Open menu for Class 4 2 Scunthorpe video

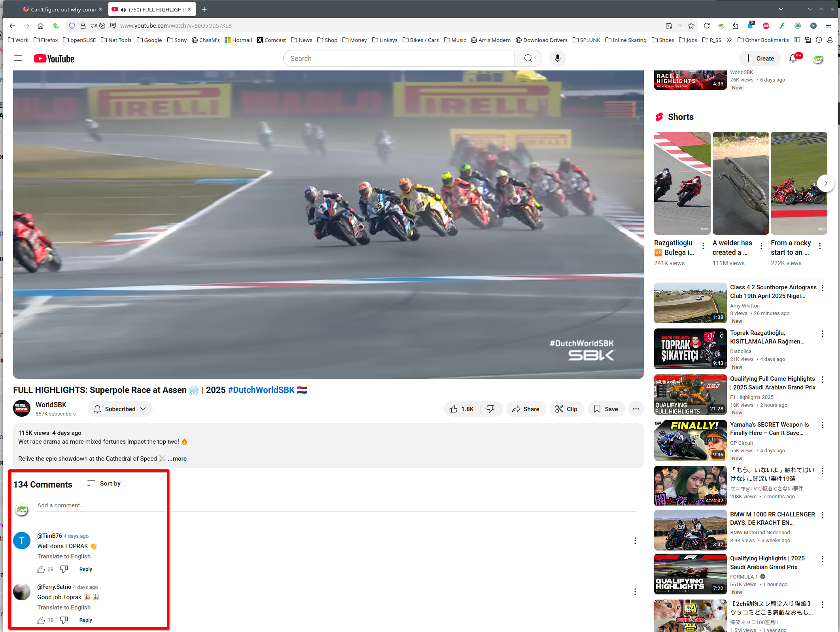click(x=823, y=288)
